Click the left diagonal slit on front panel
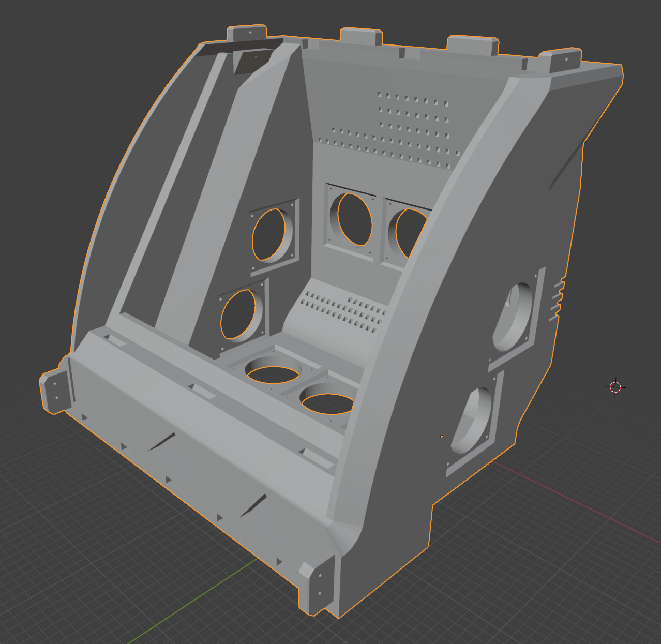Image resolution: width=661 pixels, height=644 pixels. [x=161, y=441]
